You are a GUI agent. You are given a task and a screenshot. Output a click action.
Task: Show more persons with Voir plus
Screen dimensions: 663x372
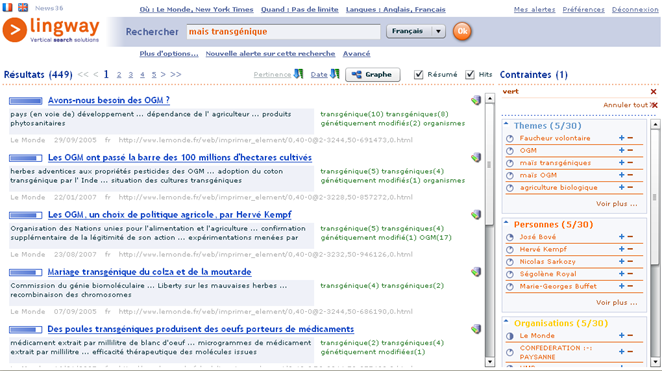click(616, 303)
